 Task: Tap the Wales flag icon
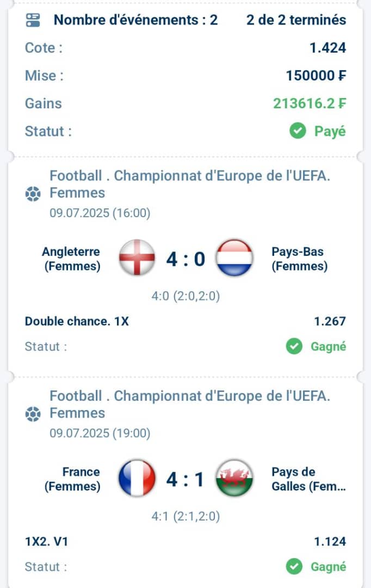point(234,478)
